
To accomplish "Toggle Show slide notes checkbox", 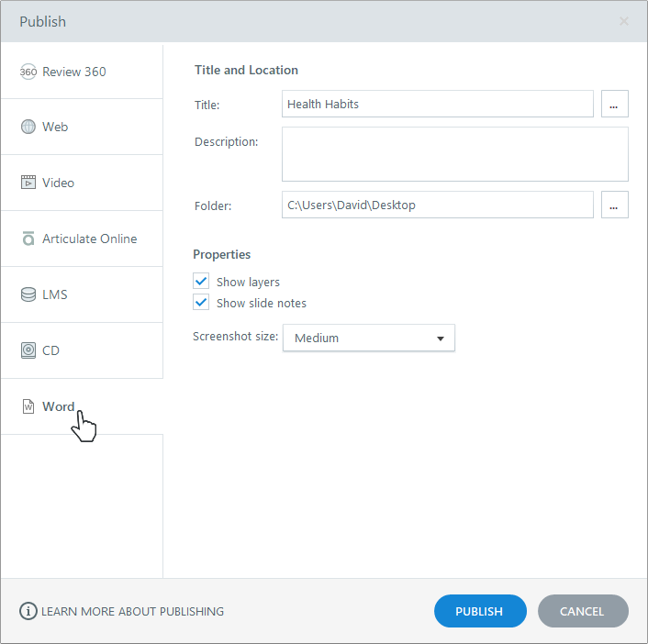I will (x=201, y=303).
